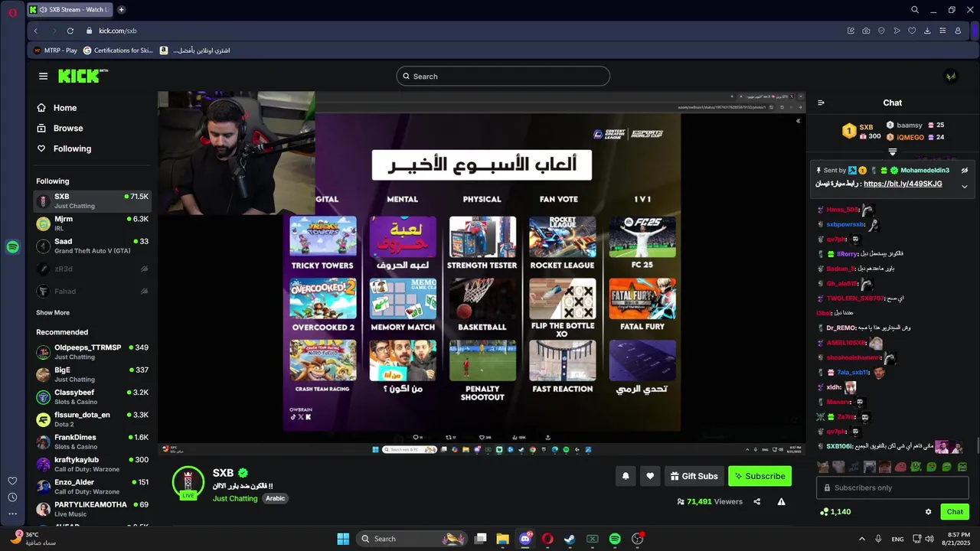Image resolution: width=980 pixels, height=551 pixels.
Task: Click the kick.com/sxb address bar
Action: [x=117, y=31]
